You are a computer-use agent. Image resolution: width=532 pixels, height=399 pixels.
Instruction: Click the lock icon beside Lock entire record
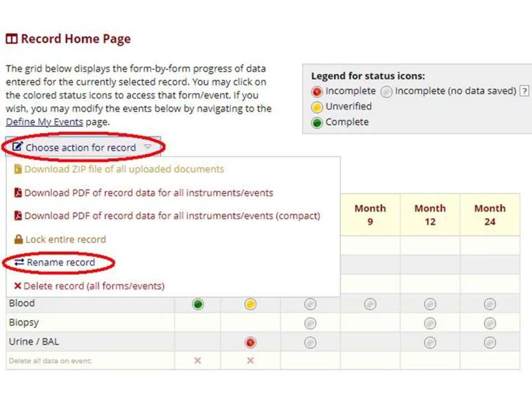[18, 239]
